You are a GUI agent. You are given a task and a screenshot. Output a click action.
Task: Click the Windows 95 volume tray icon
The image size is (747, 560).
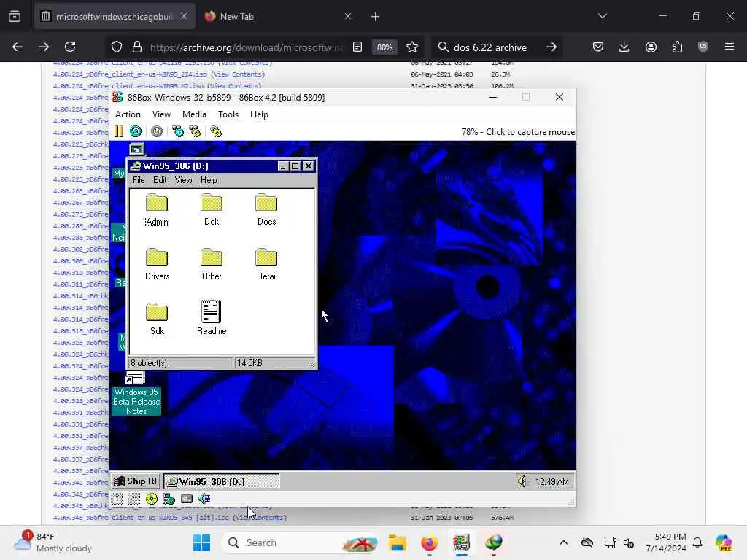[522, 481]
